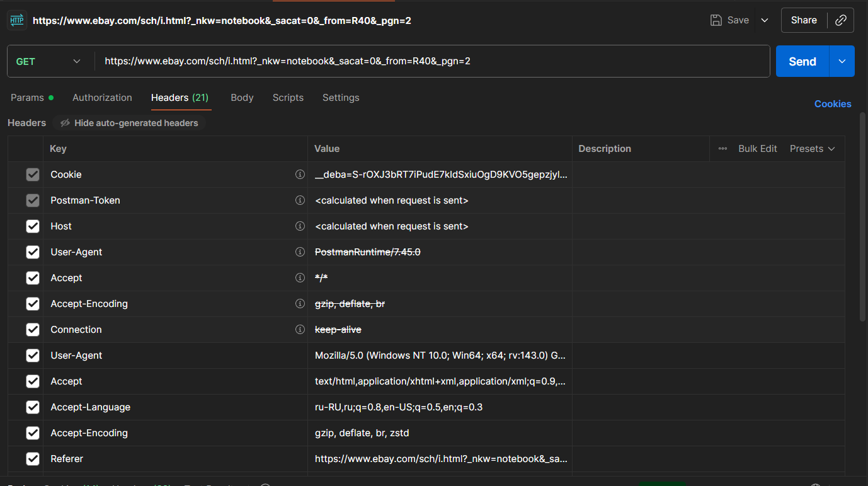
Task: Uncheck the Host header checkbox
Action: pos(33,226)
